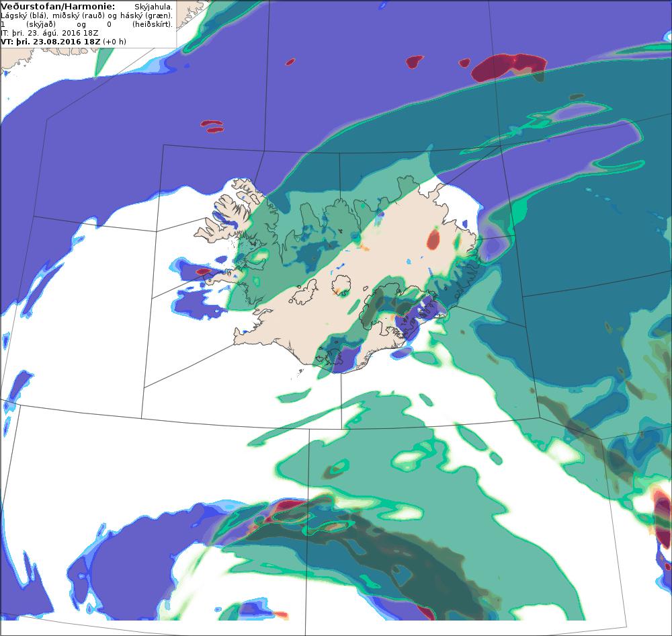Image resolution: width=672 pixels, height=636 pixels.
Task: Click the "IT: þri. 23. ágú. 2016 18Z" line
Action: pyautogui.click(x=49, y=33)
